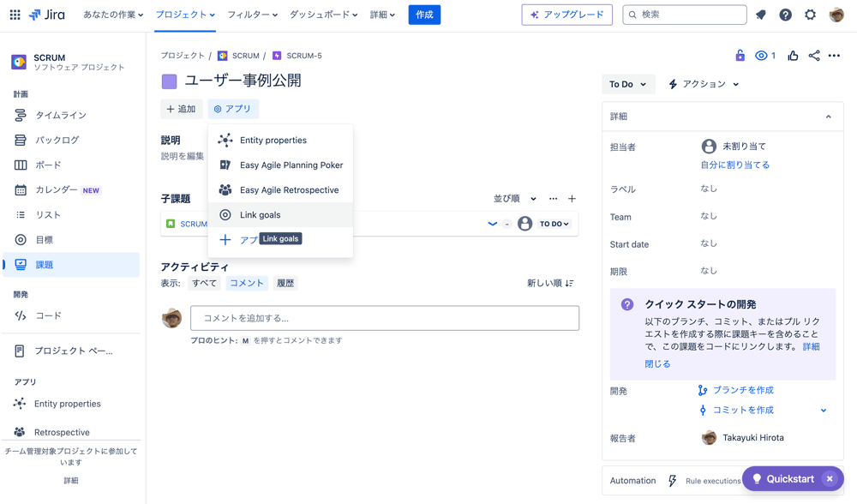Open Timeline in the sidebar
857x504 pixels.
[x=71, y=116]
